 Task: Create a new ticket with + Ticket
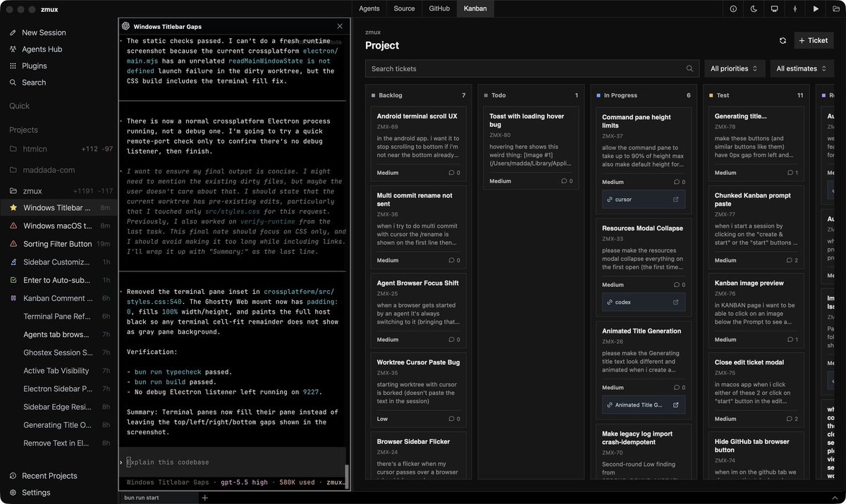pyautogui.click(x=814, y=40)
